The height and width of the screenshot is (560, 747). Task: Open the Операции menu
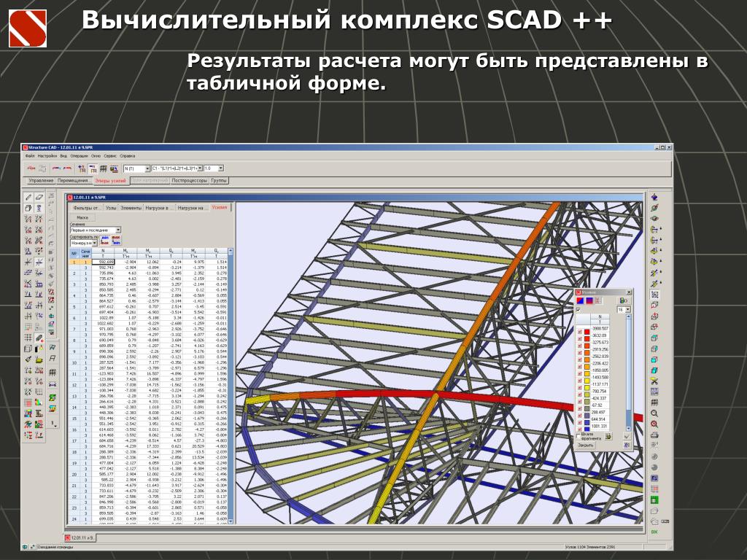click(79, 156)
